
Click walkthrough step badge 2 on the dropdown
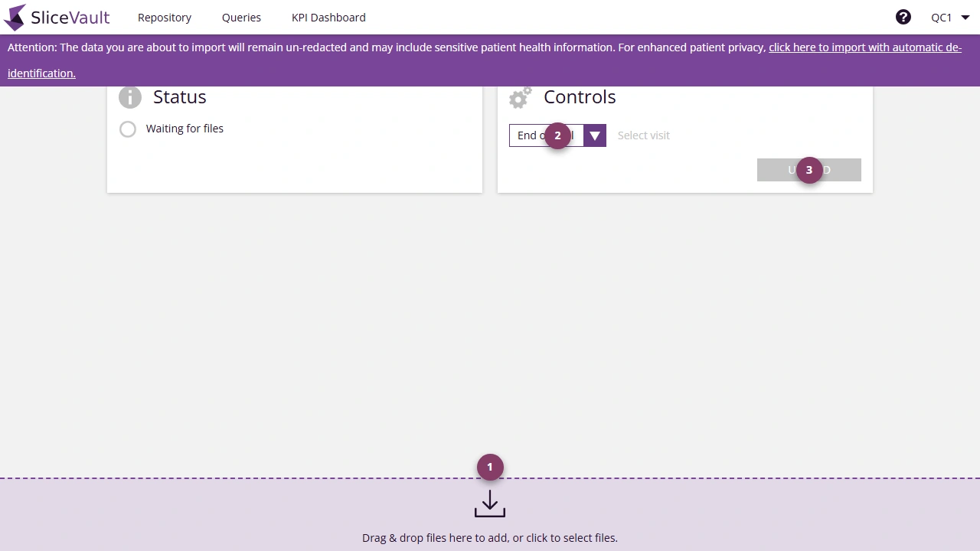pos(557,135)
